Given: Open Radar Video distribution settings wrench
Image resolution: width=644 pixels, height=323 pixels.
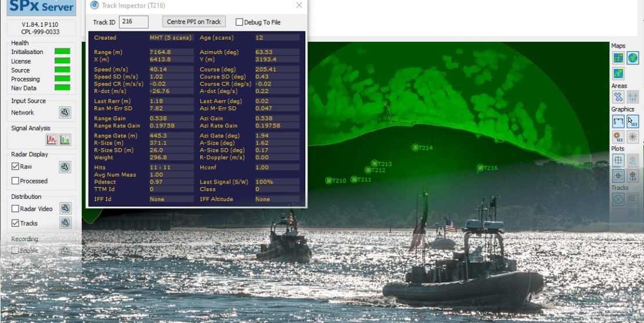Looking at the screenshot, I should coord(66,209).
